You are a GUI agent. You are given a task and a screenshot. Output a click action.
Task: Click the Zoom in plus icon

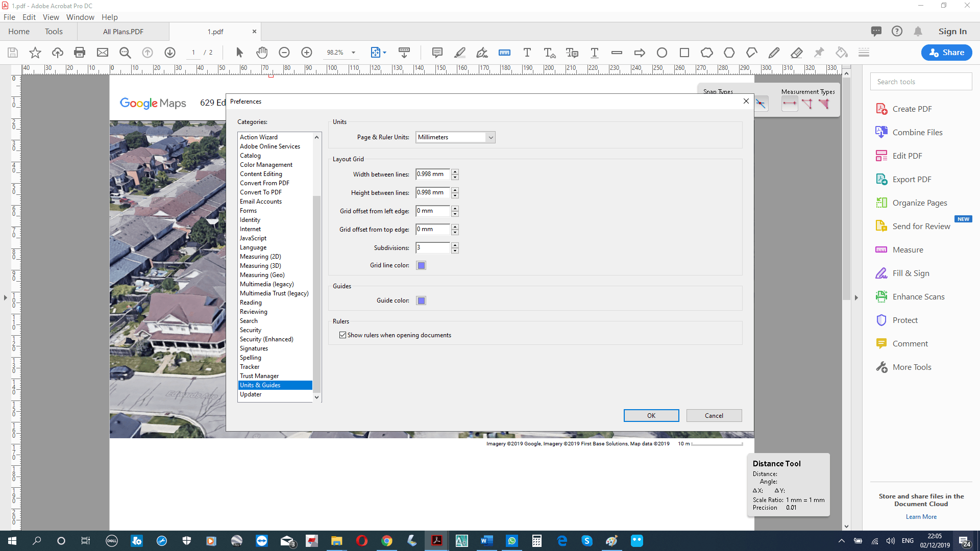pos(307,53)
